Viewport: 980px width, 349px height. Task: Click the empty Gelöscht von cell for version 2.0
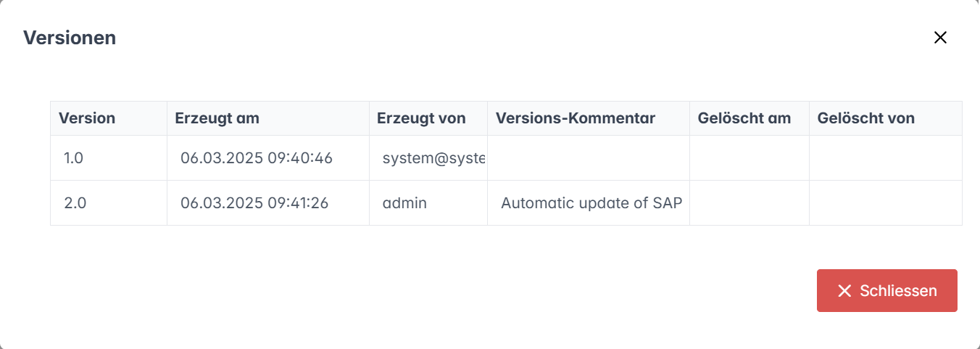coord(885,203)
